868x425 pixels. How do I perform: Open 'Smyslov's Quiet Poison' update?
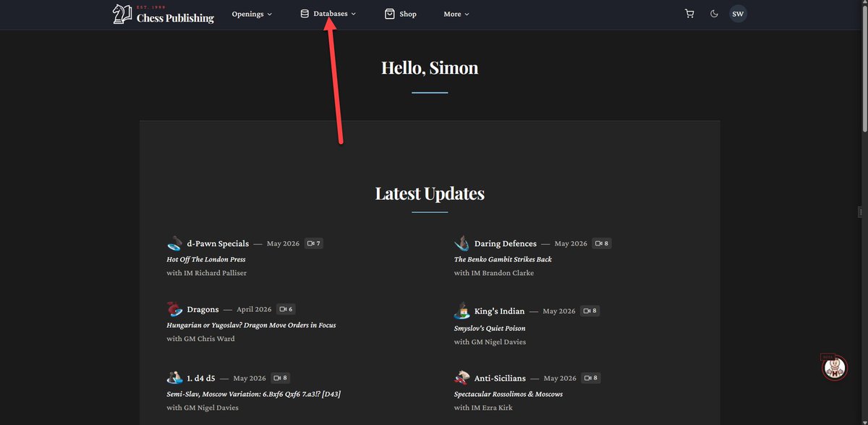click(x=490, y=328)
